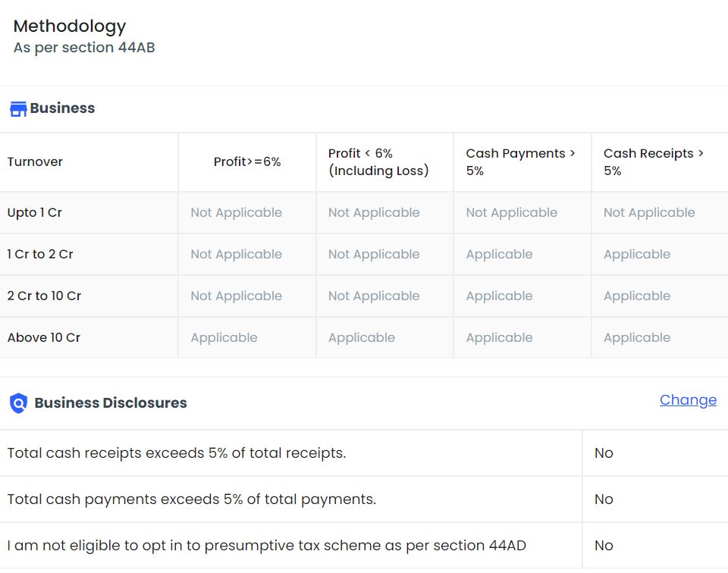Select the 1 Cr to 2 Cr row
Viewport: 728px width, 573px height.
40,255
